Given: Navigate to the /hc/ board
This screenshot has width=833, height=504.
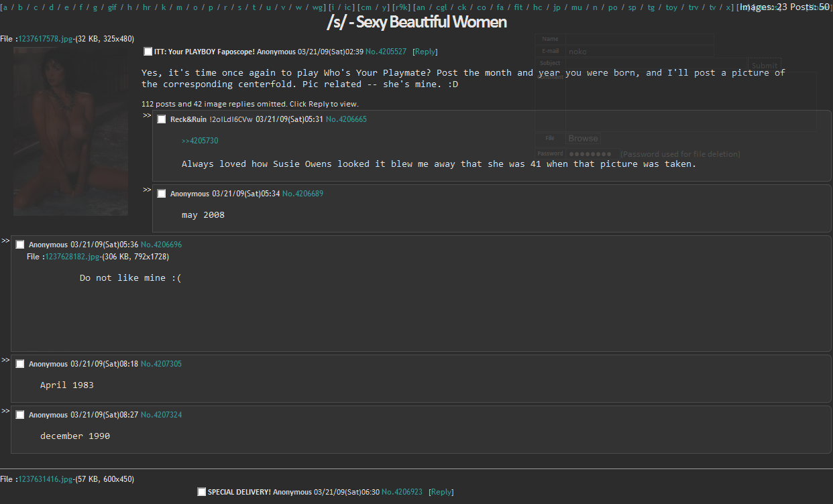Looking at the screenshot, I should [x=537, y=7].
